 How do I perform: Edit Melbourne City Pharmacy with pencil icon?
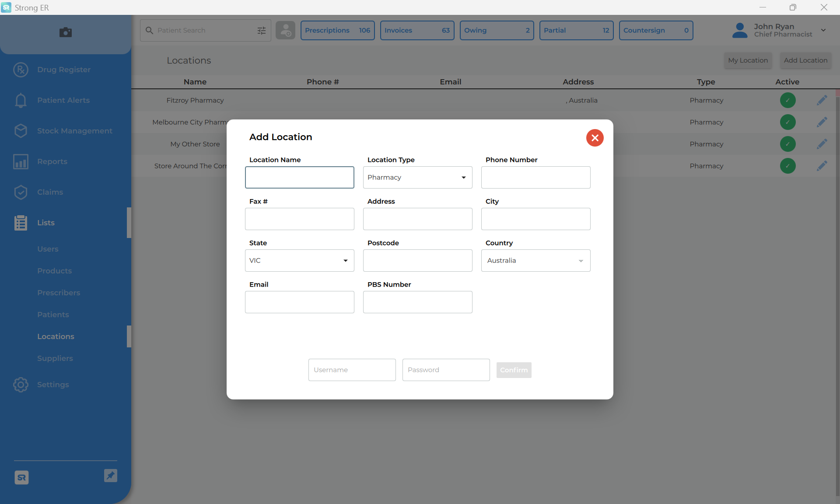tap(822, 122)
